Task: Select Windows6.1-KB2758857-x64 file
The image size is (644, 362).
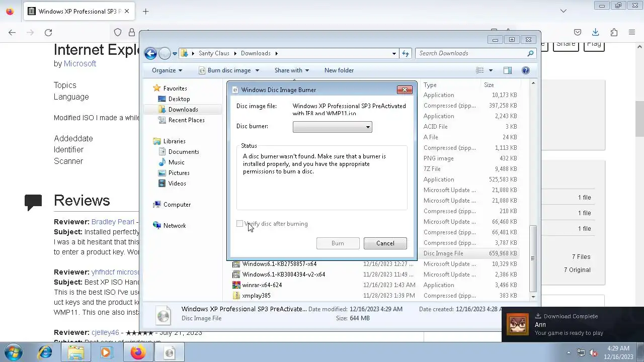Action: pos(279,264)
